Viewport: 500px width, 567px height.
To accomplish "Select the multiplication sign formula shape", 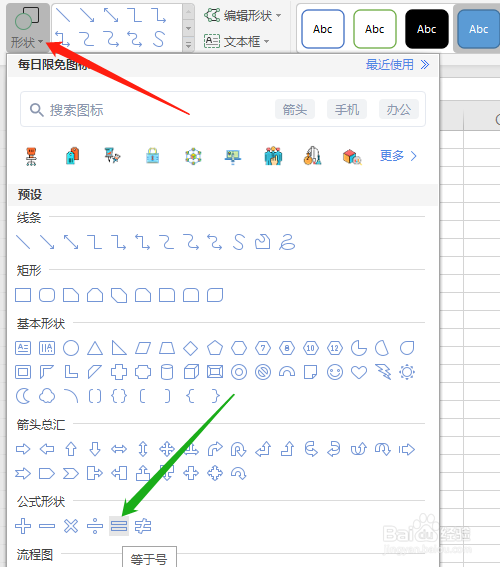I will coord(71,526).
